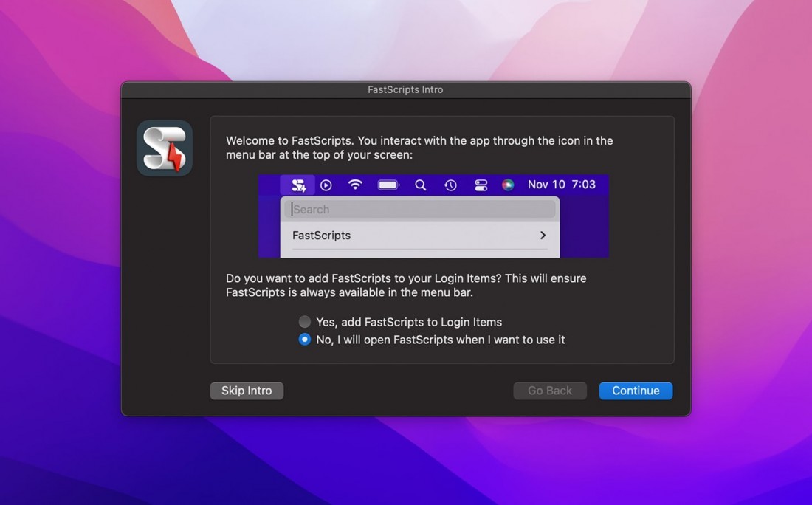812x505 pixels.
Task: Choose 'No, I will open FastScripts' option
Action: 305,340
